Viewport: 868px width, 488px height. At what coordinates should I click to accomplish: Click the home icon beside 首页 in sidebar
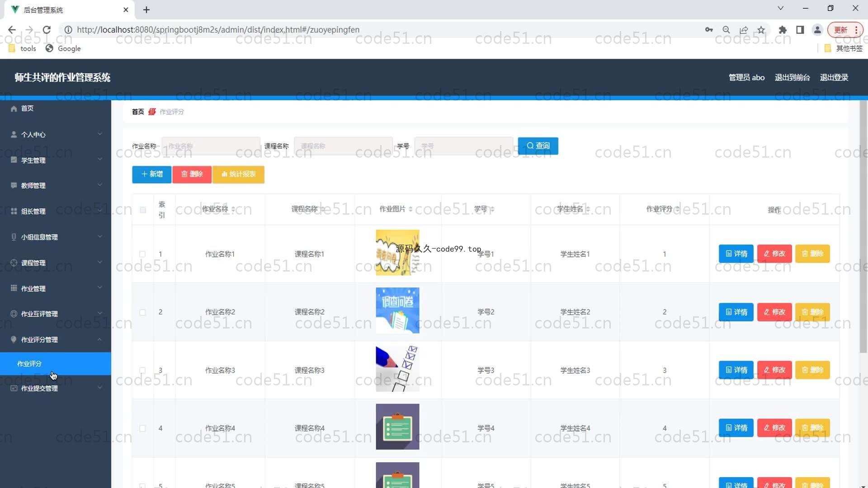(x=14, y=108)
